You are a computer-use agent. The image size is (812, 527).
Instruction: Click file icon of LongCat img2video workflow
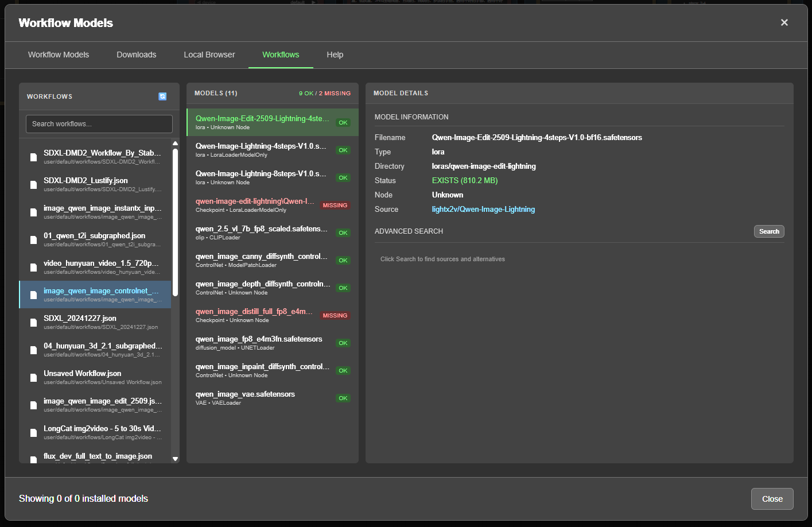click(33, 433)
